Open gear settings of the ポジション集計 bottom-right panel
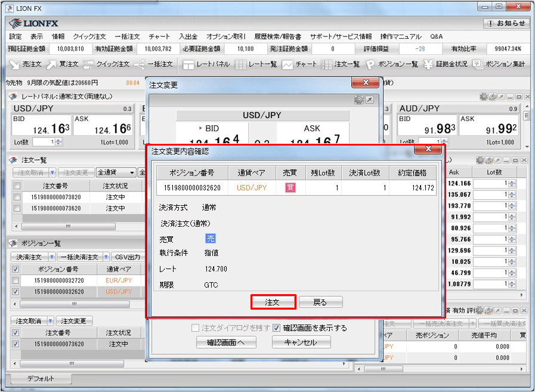Screen dimensions: 535x392 click(480, 310)
